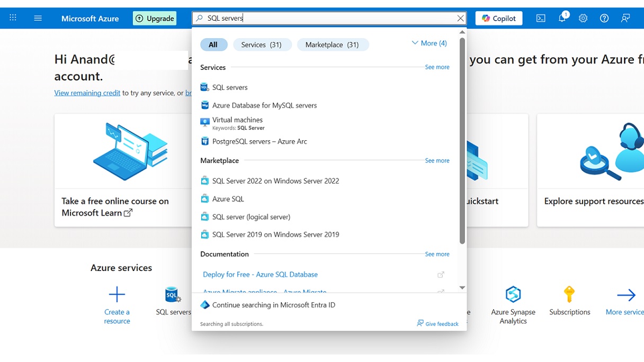Viewport: 644px width, 362px height.
Task: Click the Upgrade button
Action: (x=155, y=18)
